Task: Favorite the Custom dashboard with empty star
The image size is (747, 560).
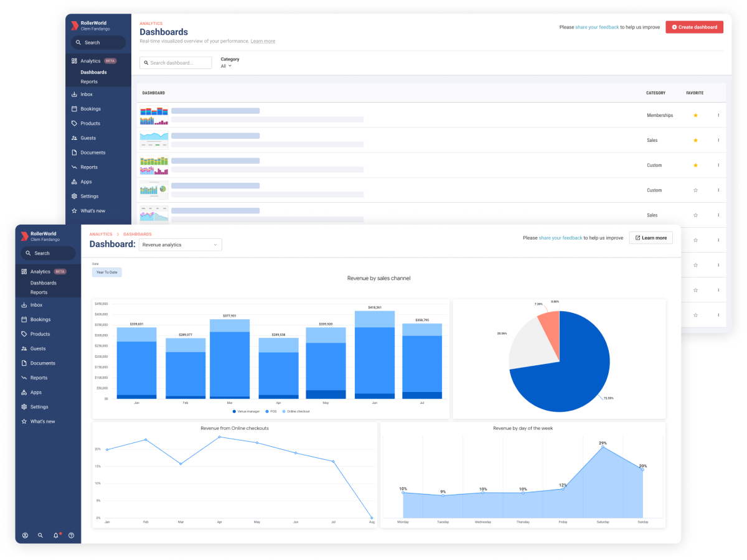Action: (695, 190)
